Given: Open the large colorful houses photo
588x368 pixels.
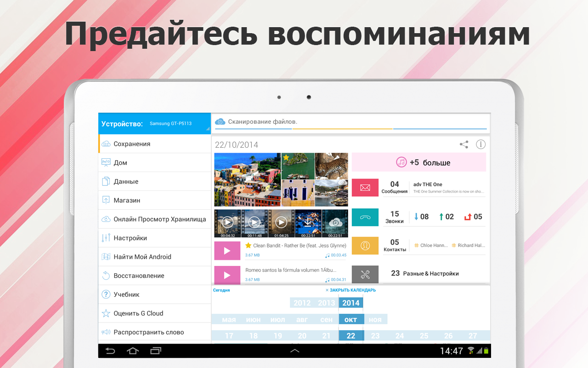Looking at the screenshot, I should click(x=248, y=180).
